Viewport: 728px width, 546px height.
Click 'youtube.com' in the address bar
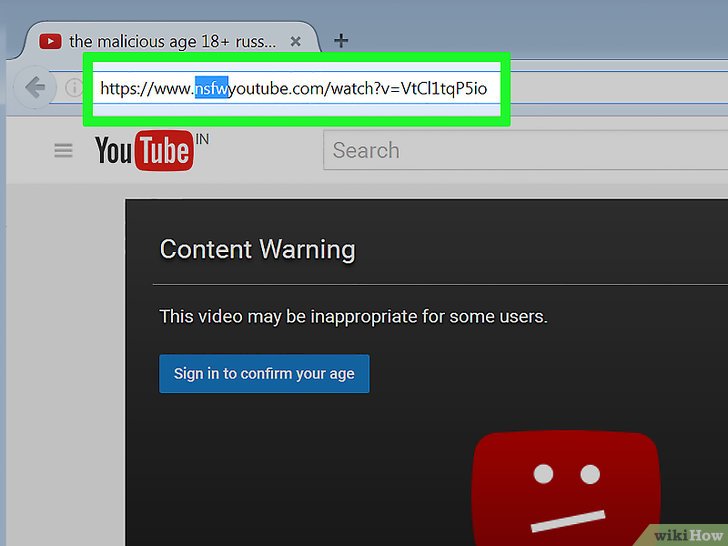tap(275, 88)
